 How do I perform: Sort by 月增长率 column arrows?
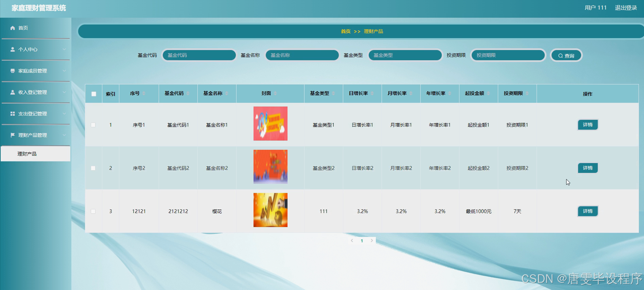pos(411,93)
